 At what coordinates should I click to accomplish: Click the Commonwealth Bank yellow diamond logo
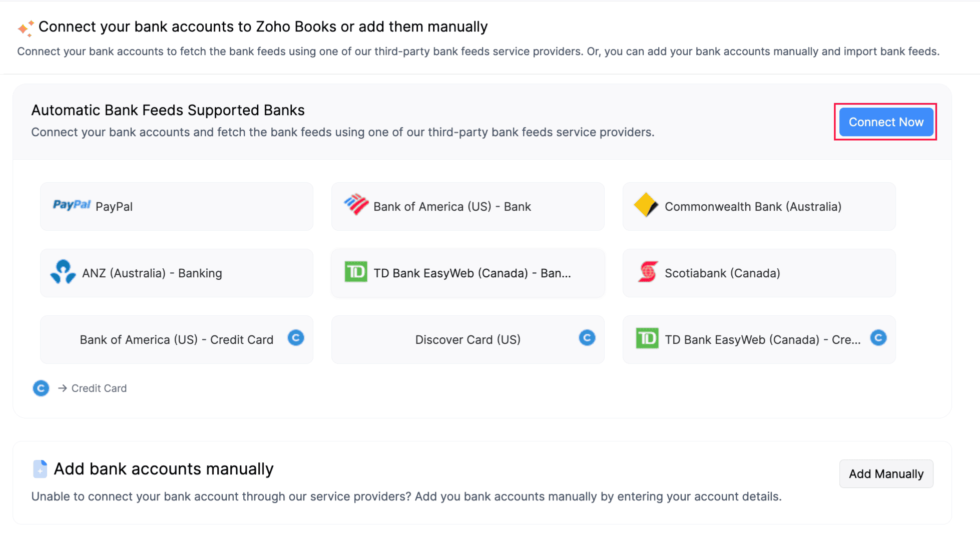(x=646, y=205)
